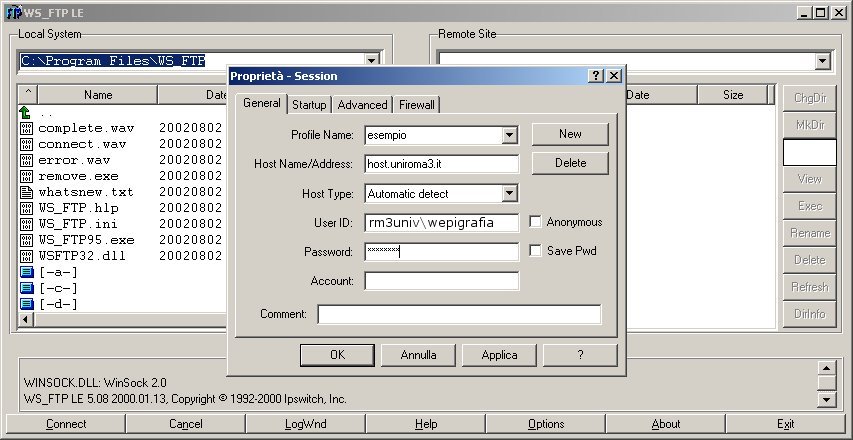Open the Advanced tab

click(362, 105)
